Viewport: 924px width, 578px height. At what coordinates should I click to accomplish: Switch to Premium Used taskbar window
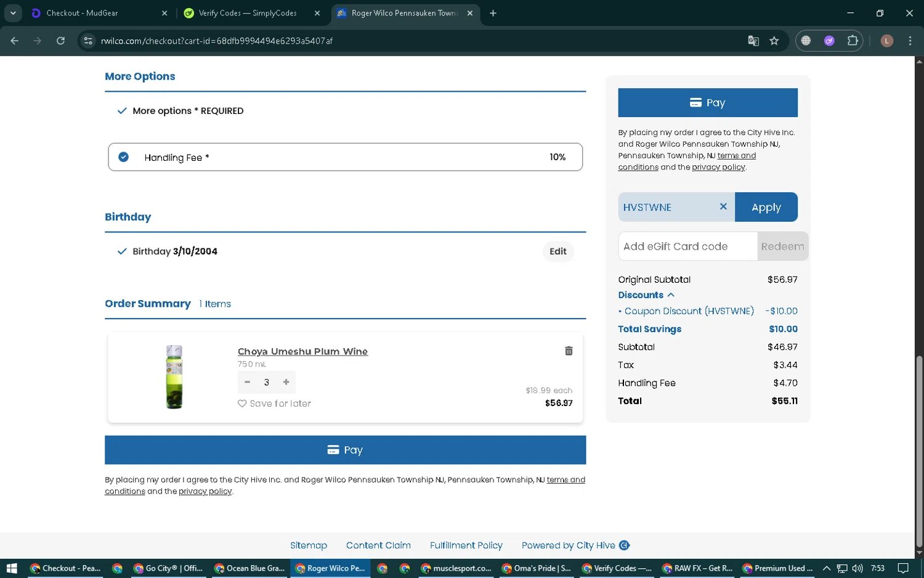pos(778,568)
